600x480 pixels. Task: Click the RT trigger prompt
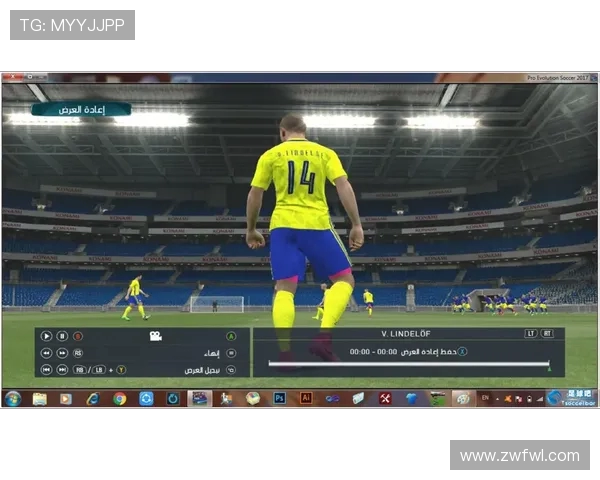(x=547, y=333)
